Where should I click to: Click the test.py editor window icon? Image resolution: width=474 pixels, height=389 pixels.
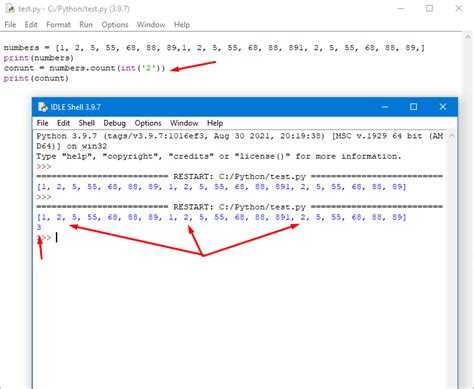click(10, 9)
